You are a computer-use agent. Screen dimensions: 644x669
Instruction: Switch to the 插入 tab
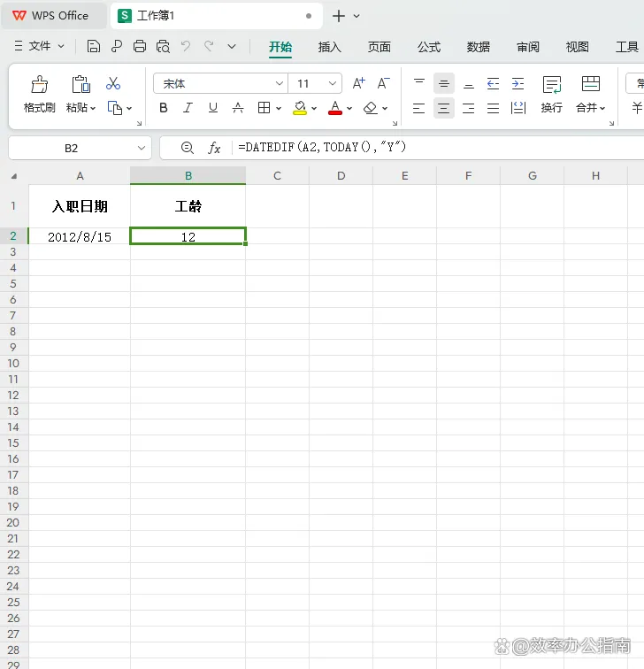pos(330,47)
